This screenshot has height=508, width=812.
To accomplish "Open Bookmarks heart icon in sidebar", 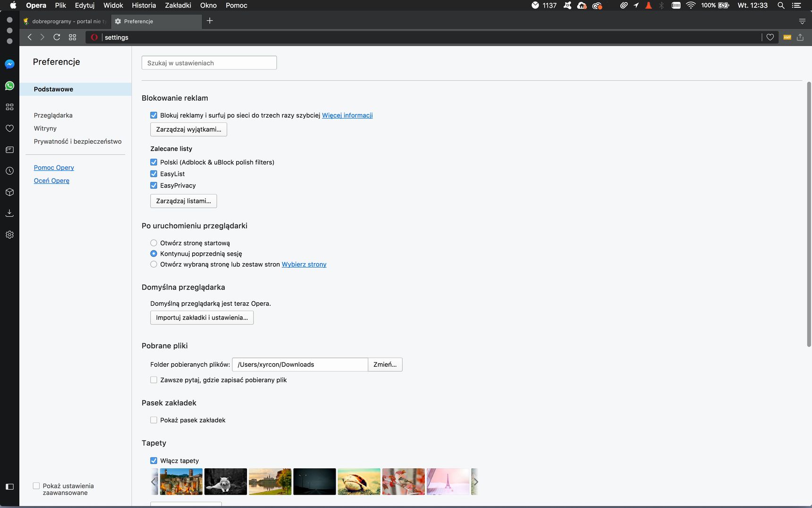I will [9, 128].
